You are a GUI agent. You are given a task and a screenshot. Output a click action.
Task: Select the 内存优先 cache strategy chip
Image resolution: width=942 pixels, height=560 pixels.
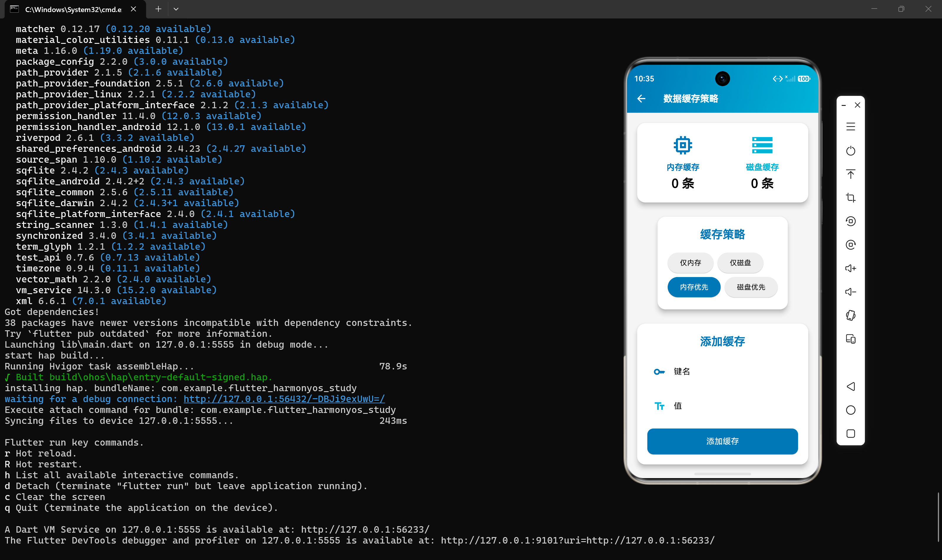coord(694,287)
